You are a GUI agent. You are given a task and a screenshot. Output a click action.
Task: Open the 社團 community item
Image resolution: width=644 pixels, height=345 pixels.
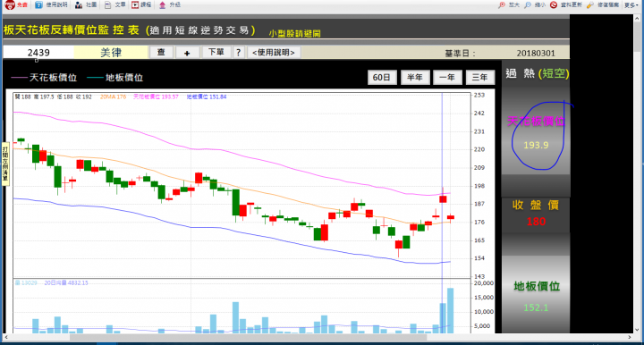click(86, 5)
